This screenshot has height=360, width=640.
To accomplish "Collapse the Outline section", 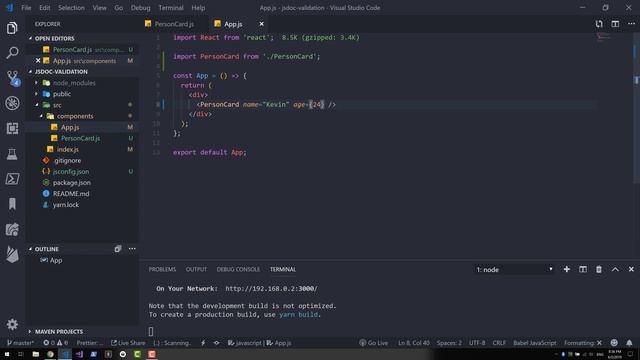I will (x=30, y=249).
